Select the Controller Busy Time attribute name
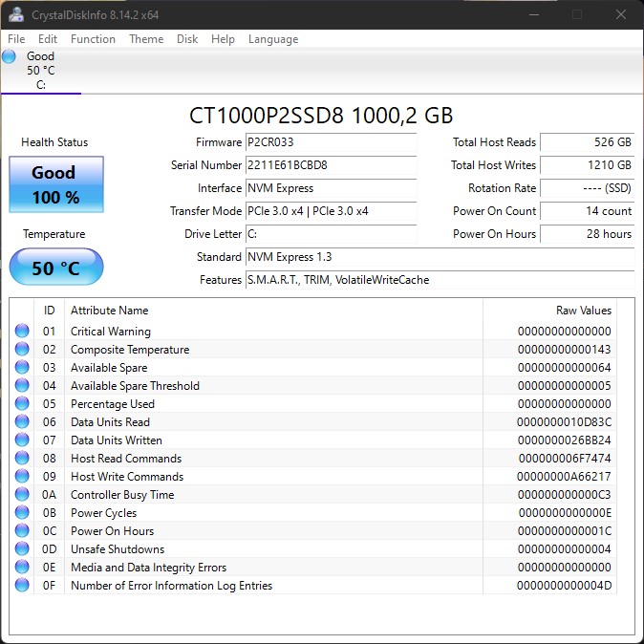644x644 pixels. tap(122, 495)
